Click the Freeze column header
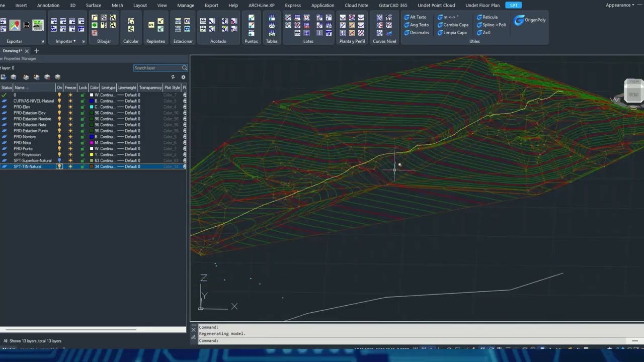Viewport: 644px width, 362px height. coord(70,87)
